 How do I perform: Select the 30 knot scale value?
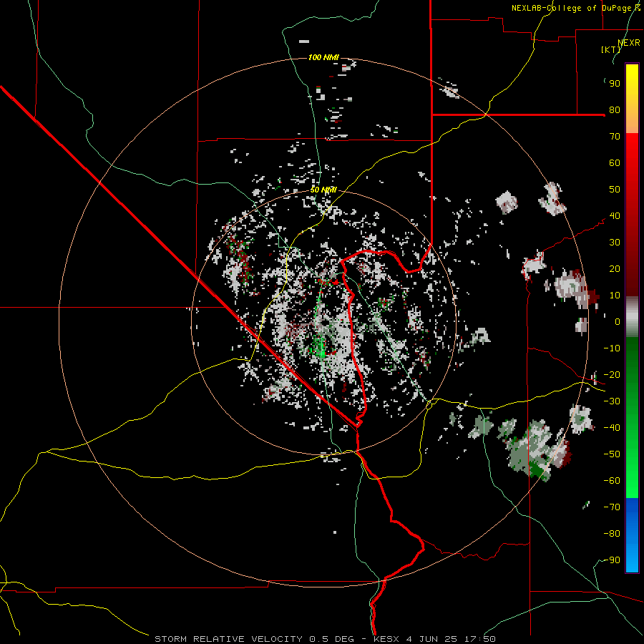pyautogui.click(x=615, y=243)
